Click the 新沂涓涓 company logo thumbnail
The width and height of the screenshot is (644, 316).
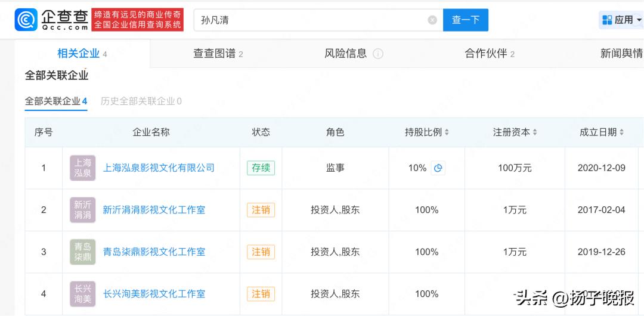point(82,210)
